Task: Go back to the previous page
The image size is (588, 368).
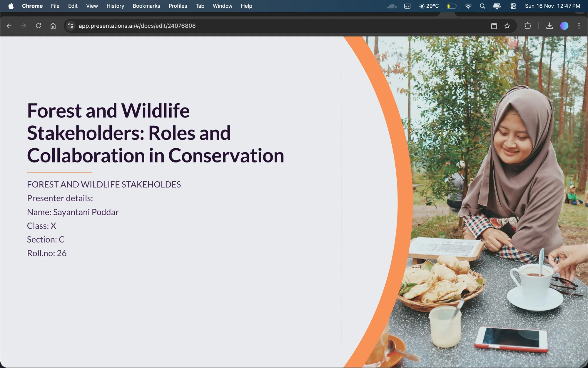Action: click(x=9, y=26)
